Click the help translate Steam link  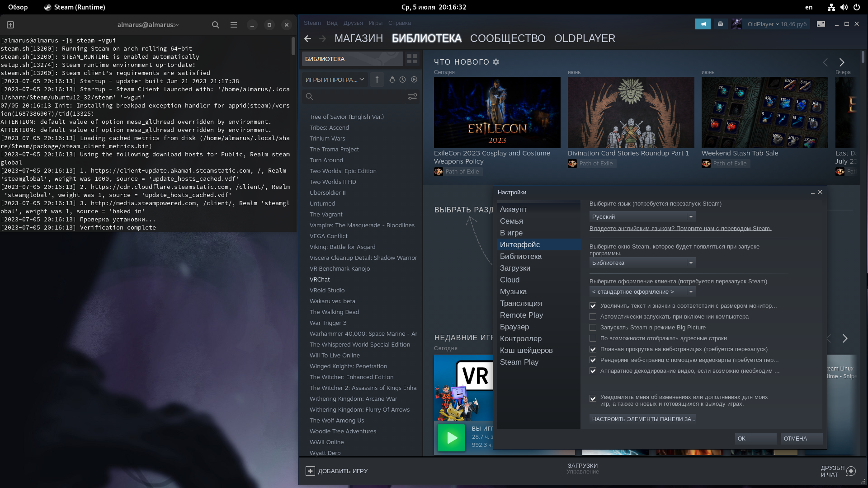680,228
